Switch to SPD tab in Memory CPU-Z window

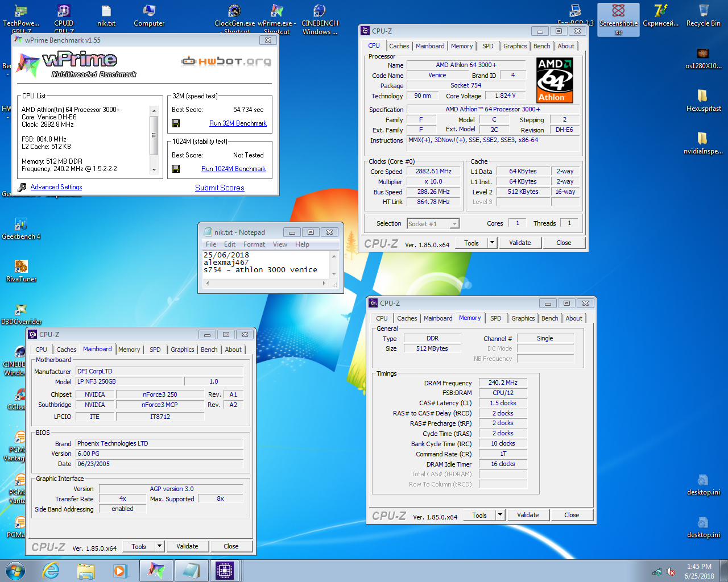496,318
